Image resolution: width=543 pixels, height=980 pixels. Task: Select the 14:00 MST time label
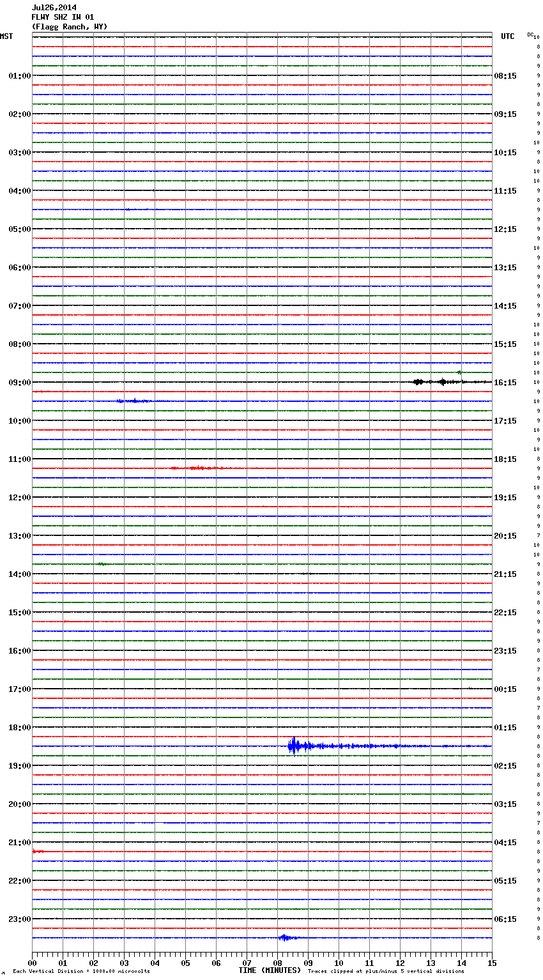click(x=20, y=574)
